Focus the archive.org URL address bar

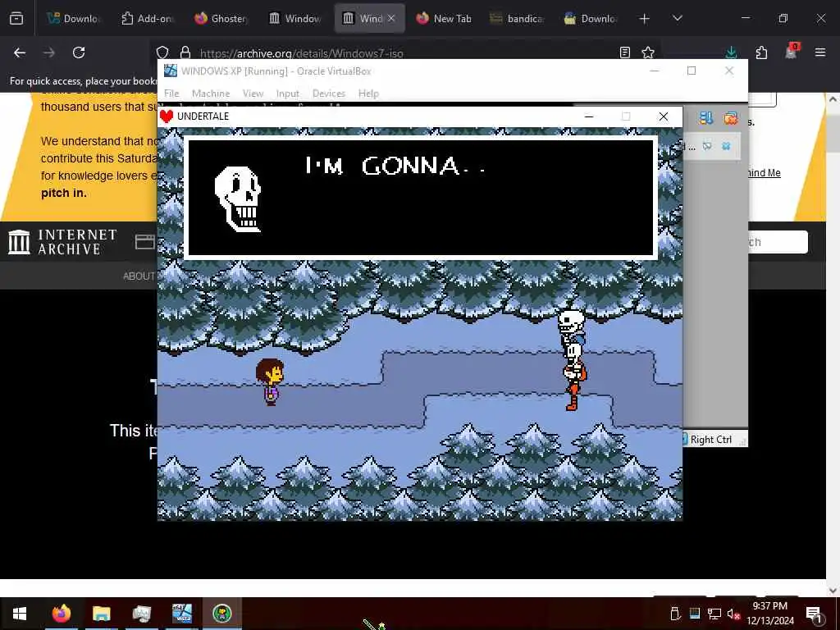click(407, 53)
